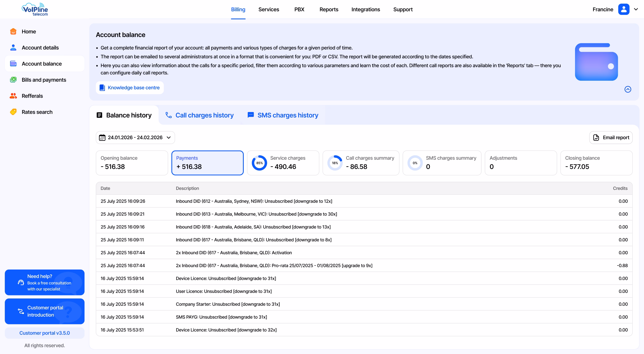
Task: Click the list icon on Balance history tab
Action: pos(99,115)
